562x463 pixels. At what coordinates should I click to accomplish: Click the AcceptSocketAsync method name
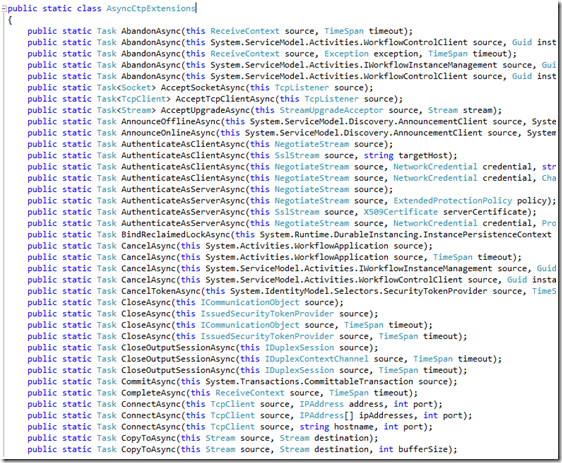point(203,88)
